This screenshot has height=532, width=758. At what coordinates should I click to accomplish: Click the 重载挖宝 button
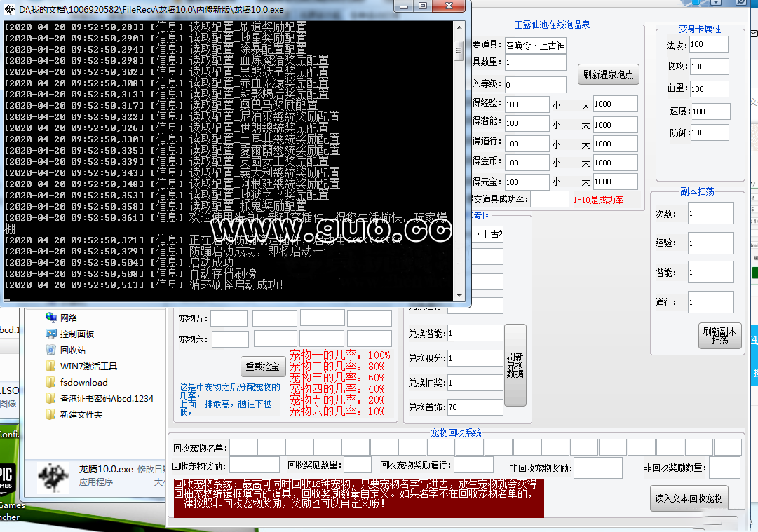263,367
